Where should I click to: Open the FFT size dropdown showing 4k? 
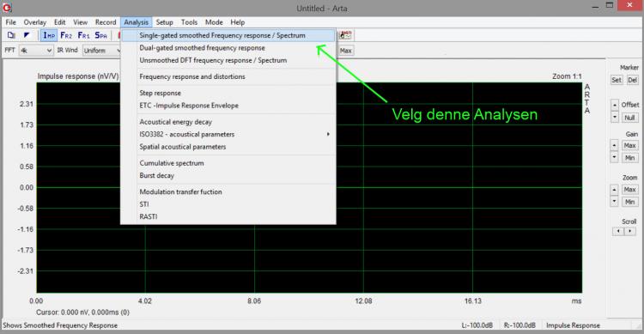[36, 51]
